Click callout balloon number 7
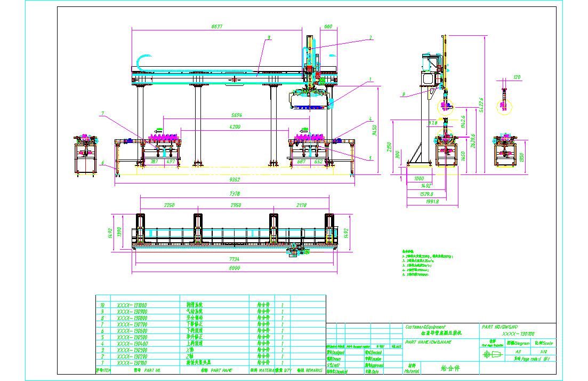The height and width of the screenshot is (381, 588). coord(102,113)
